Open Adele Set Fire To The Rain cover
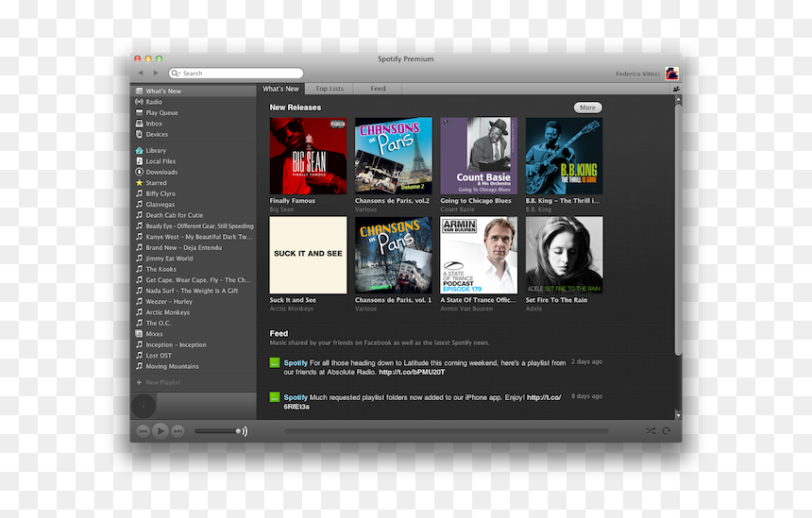This screenshot has height=518, width=812. pyautogui.click(x=565, y=255)
